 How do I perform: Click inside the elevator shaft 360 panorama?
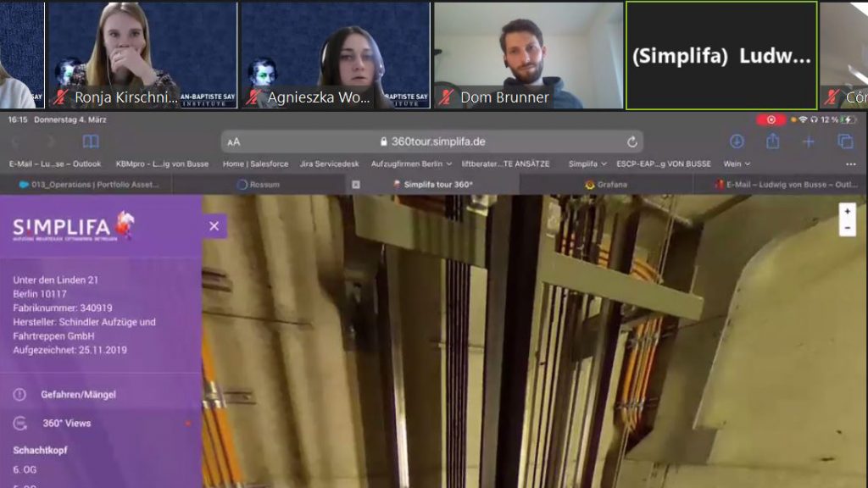click(x=535, y=341)
